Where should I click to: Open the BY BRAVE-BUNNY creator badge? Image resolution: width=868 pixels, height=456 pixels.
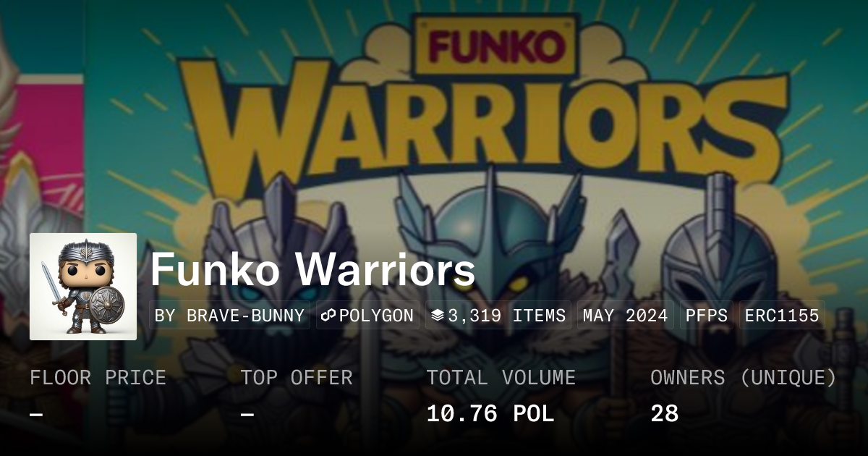(230, 316)
